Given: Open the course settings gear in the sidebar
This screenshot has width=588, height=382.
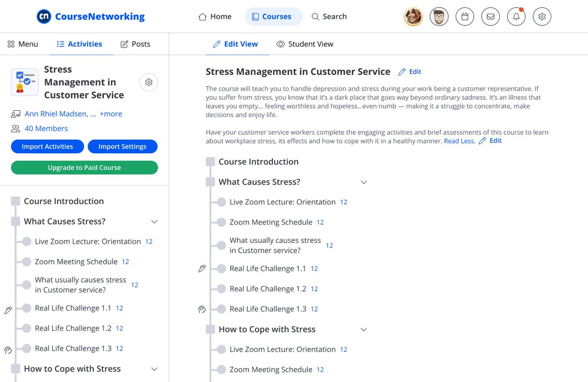Looking at the screenshot, I should [x=149, y=82].
